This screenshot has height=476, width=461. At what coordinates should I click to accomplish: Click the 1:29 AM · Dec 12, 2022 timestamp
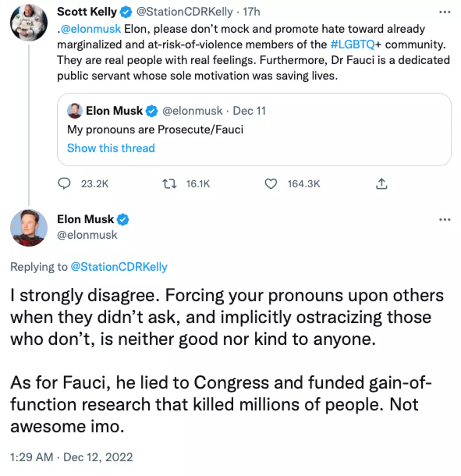pos(71,457)
